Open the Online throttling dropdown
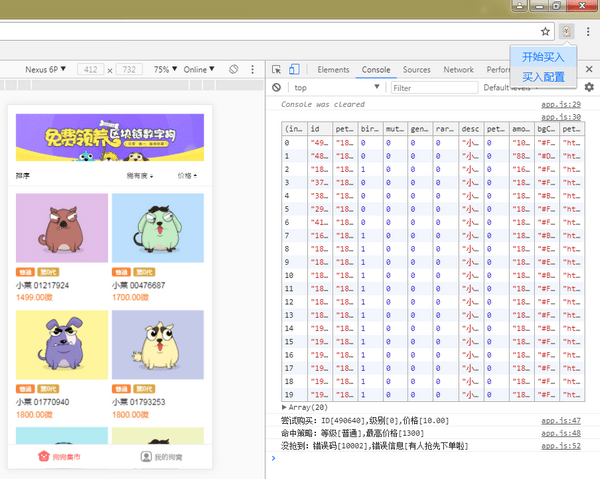This screenshot has width=600, height=479. (199, 70)
